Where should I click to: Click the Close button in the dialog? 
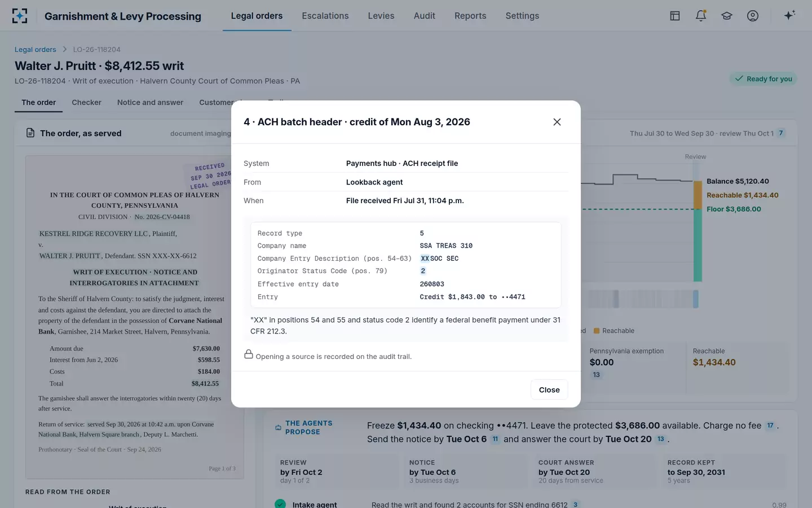[x=549, y=389]
